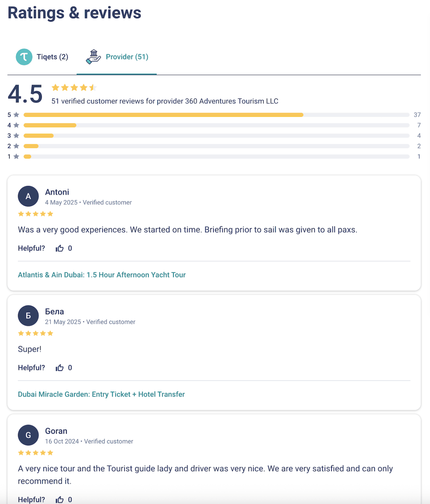Click Antoni's avatar circle

[28, 196]
